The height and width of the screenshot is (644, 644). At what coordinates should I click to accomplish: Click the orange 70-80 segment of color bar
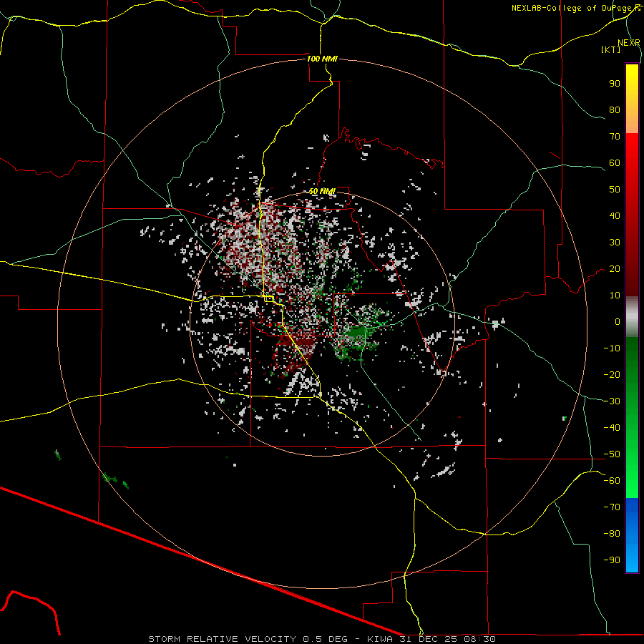tap(632, 121)
